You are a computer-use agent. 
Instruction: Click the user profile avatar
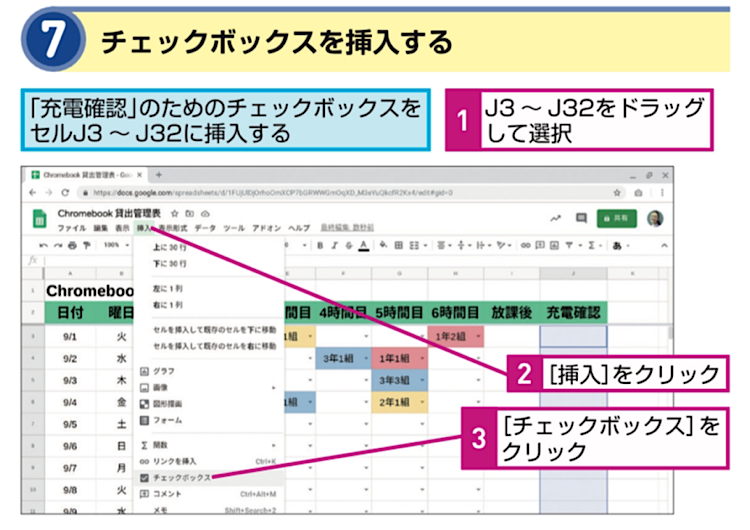click(x=653, y=219)
